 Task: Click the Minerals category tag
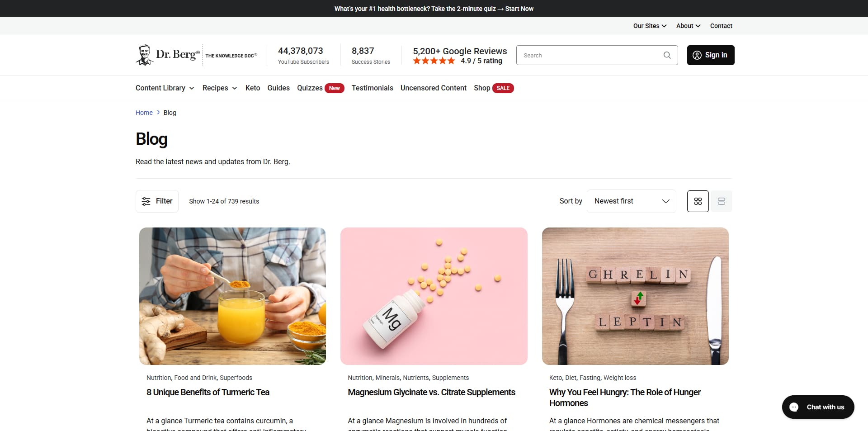point(387,378)
